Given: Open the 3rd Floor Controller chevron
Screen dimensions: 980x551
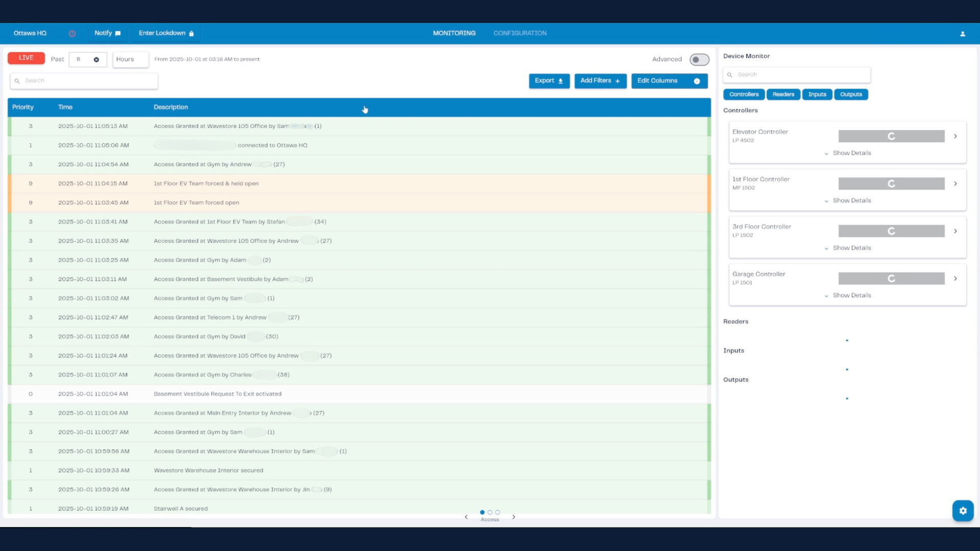Looking at the screenshot, I should [x=955, y=231].
